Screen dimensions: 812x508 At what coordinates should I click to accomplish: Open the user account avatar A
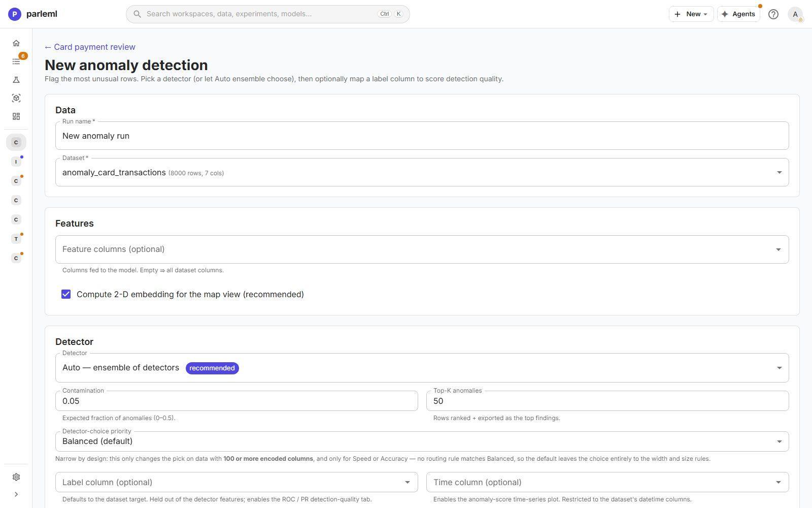pos(795,14)
